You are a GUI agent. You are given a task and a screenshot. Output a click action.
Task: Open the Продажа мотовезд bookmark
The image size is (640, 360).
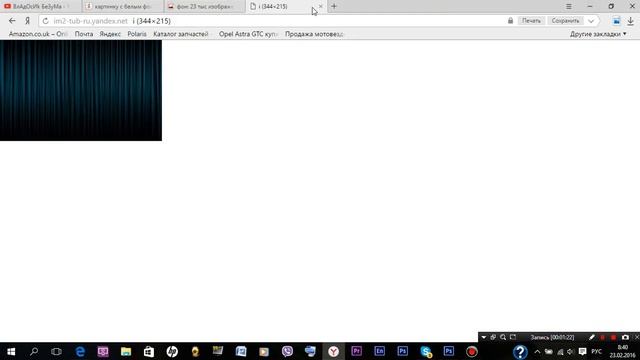(x=314, y=34)
